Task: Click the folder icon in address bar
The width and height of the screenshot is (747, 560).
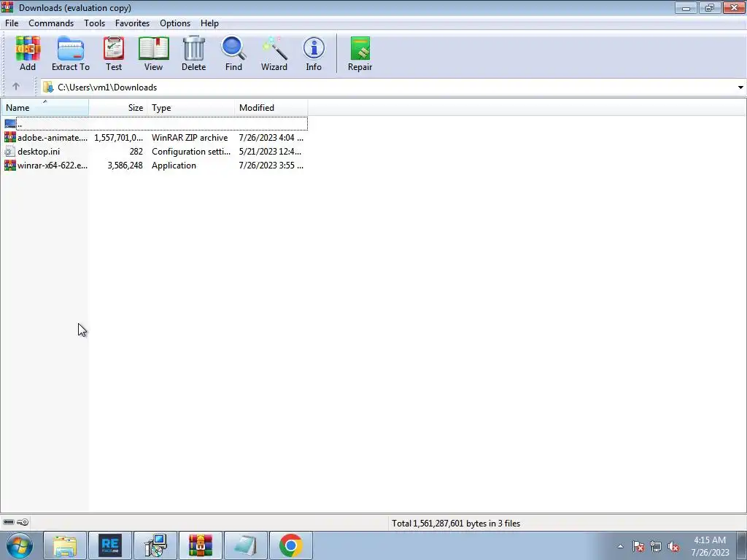Action: click(x=47, y=87)
